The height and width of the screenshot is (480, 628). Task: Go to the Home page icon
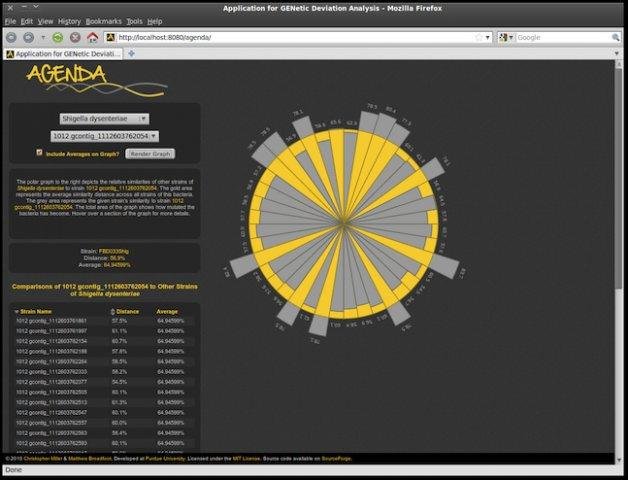point(93,38)
